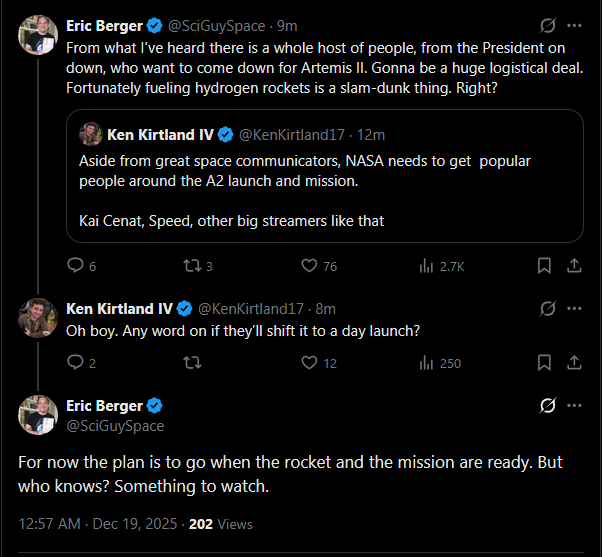Repost Ken Kirtland's day launch tweet

coord(188,363)
